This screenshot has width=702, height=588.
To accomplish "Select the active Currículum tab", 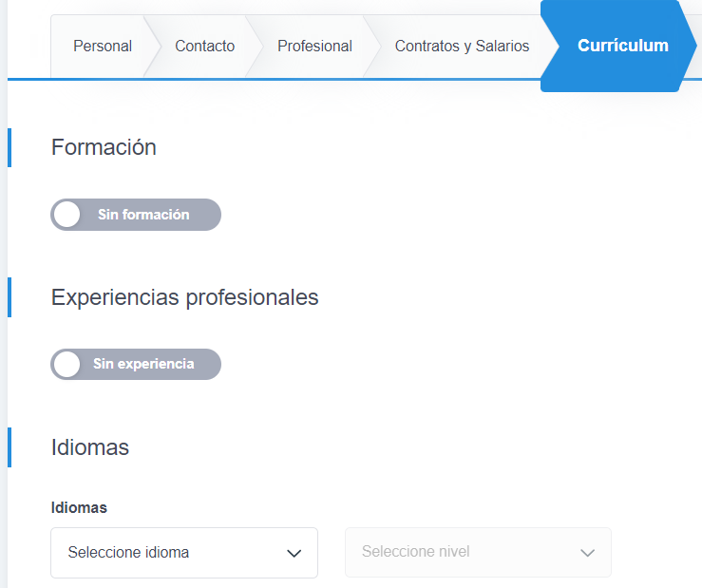I will point(622,46).
